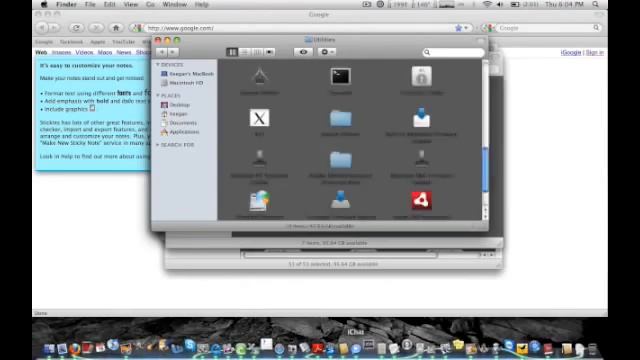Open Skype from the Dock
The width and height of the screenshot is (640, 360).
pos(190,345)
